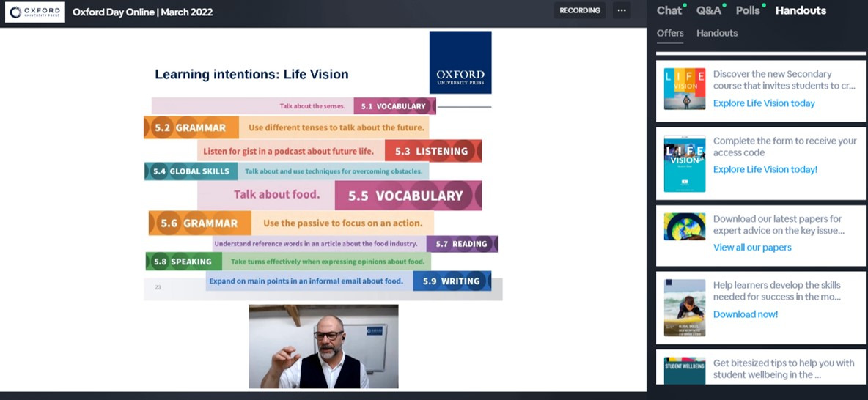Click 'Understand reference words in an article' text

coord(315,244)
